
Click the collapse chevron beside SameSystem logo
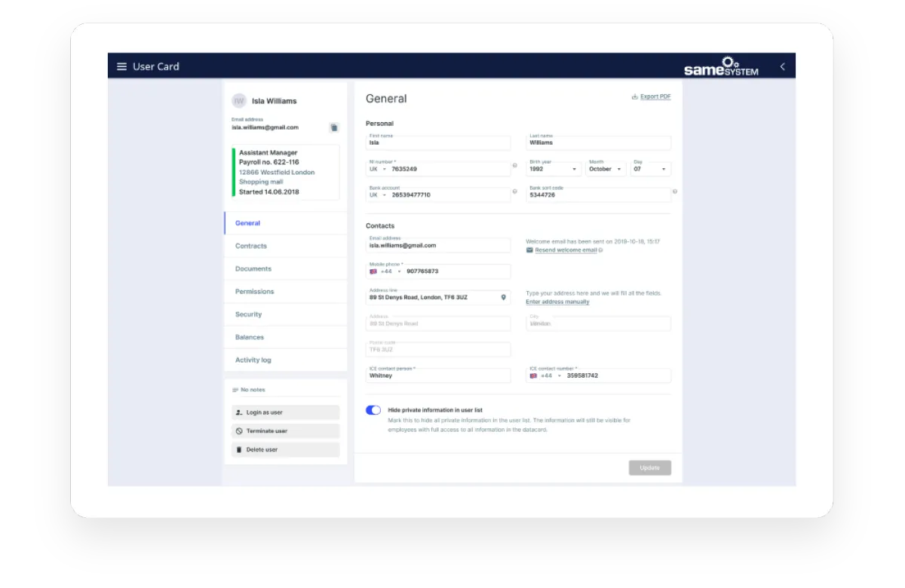pos(782,66)
